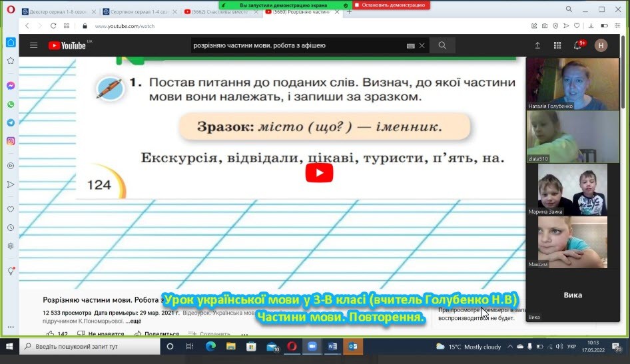This screenshot has width=630, height=364.
Task: Click the YouTube search magnifier button
Action: coord(442,45)
